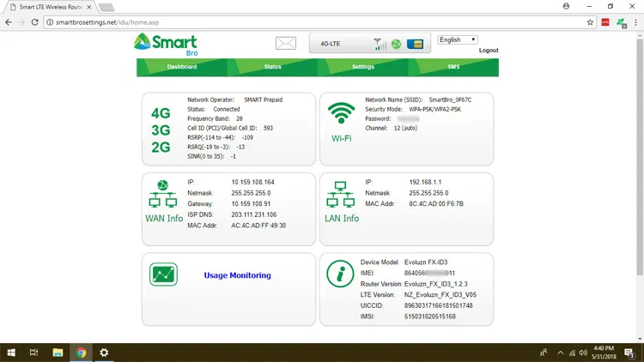Open the Dashboard tab
This screenshot has width=644, height=362.
[x=182, y=67]
